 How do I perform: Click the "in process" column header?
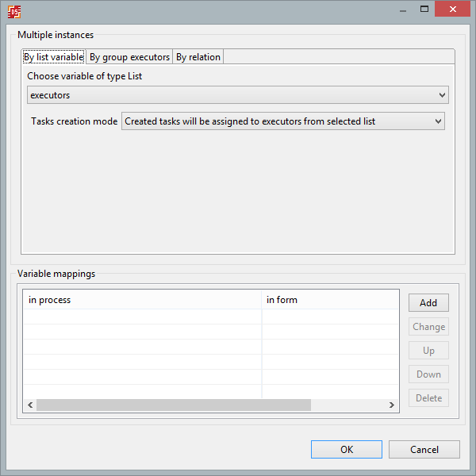(143, 300)
